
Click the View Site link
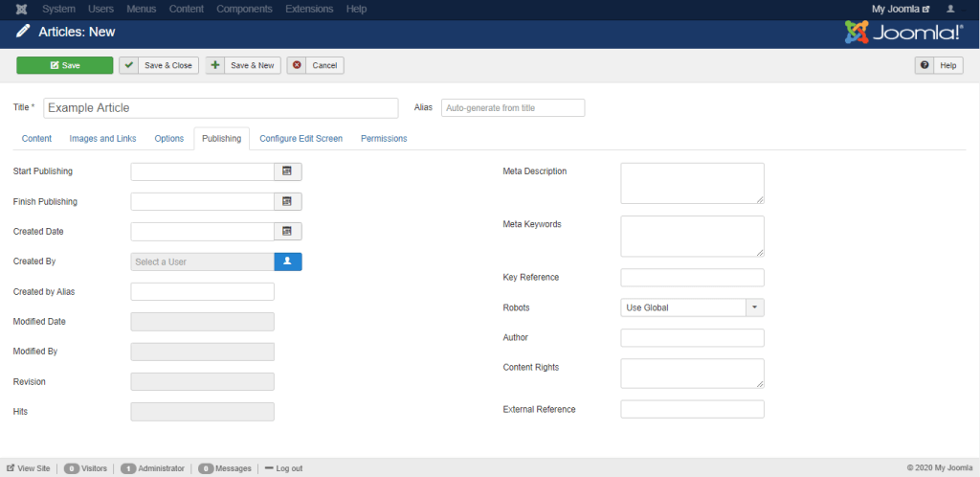[28, 468]
